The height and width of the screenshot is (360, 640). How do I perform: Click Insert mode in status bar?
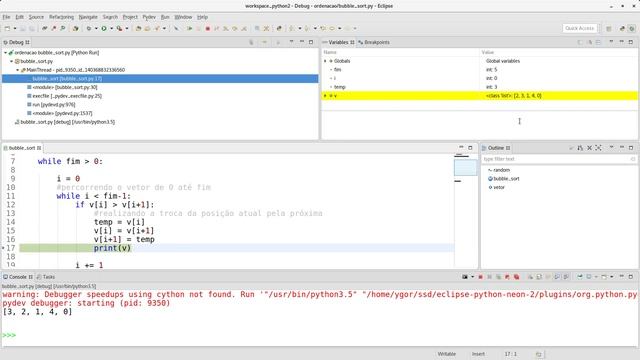point(478,354)
